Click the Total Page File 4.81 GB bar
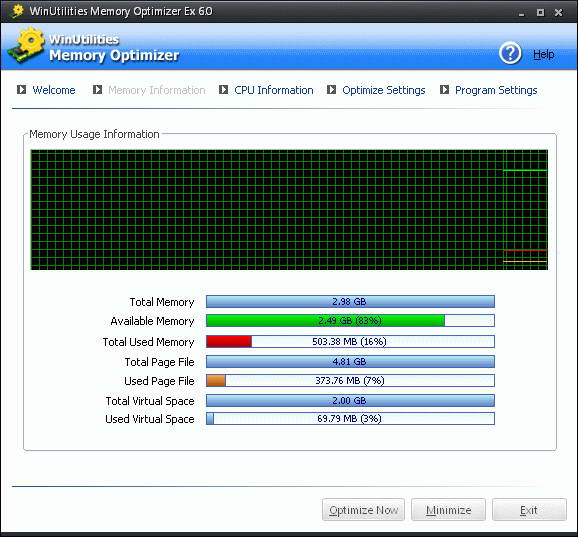578x537 pixels. click(350, 362)
